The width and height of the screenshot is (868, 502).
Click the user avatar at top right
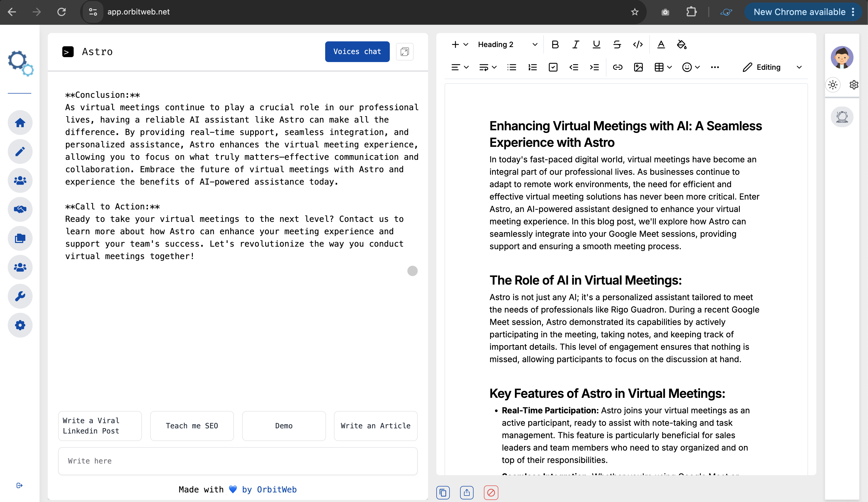coord(842,57)
